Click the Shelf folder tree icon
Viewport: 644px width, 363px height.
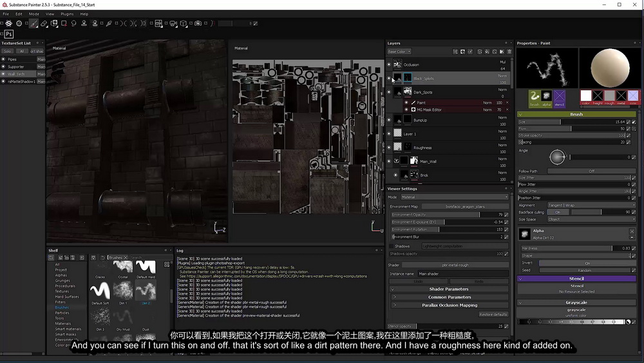point(51,257)
